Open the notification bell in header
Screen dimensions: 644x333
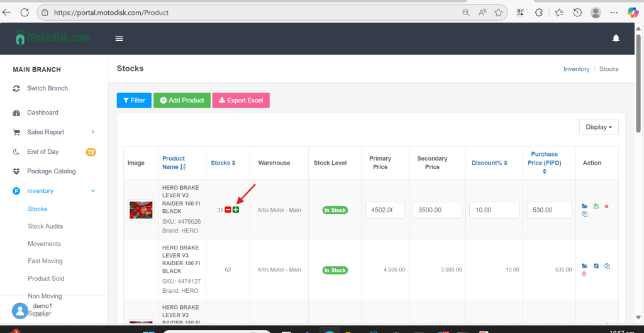point(616,38)
